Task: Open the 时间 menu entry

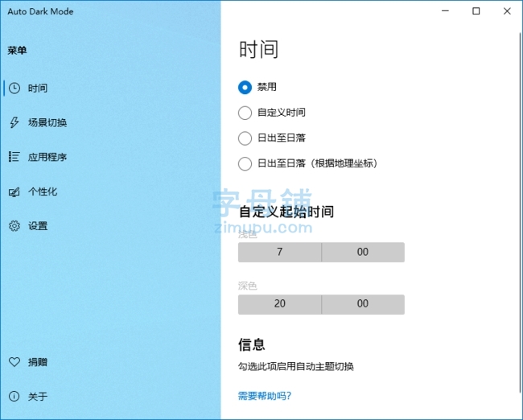Action: point(110,88)
